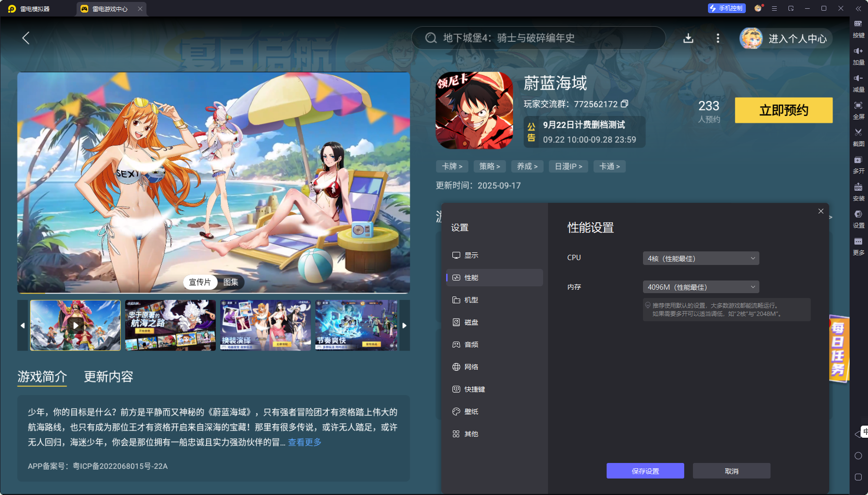Click the title bar avatar with red dot
The width and height of the screenshot is (868, 495).
pos(758,8)
